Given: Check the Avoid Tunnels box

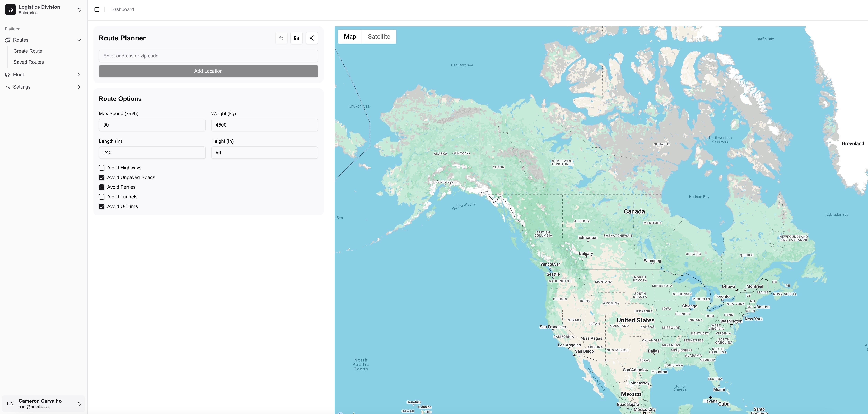Looking at the screenshot, I should pyautogui.click(x=101, y=197).
